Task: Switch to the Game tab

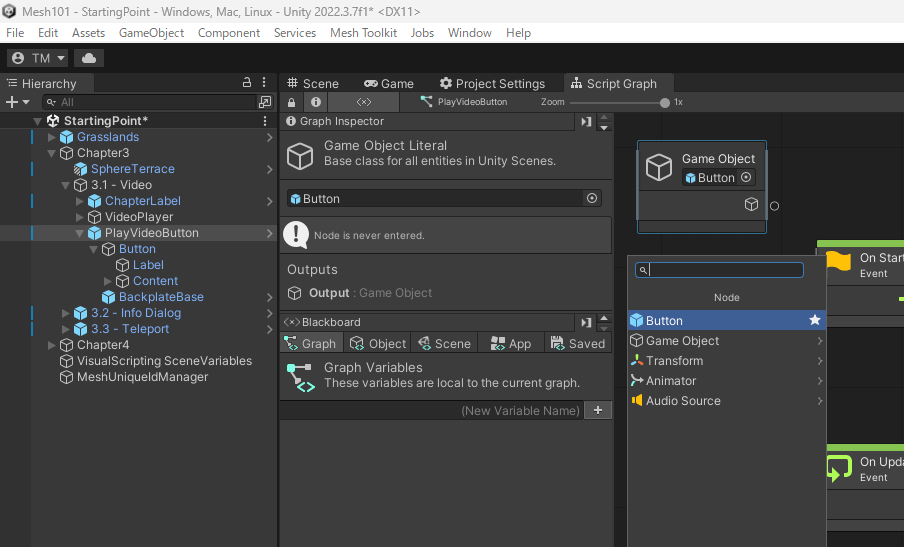Action: pyautogui.click(x=389, y=84)
